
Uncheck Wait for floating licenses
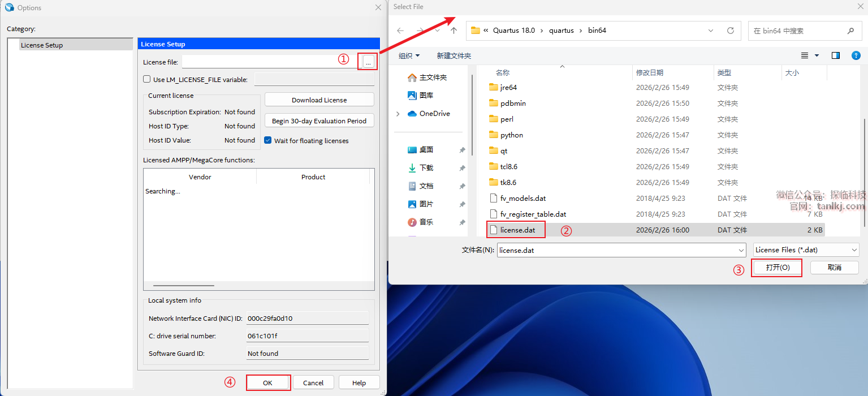coord(268,140)
